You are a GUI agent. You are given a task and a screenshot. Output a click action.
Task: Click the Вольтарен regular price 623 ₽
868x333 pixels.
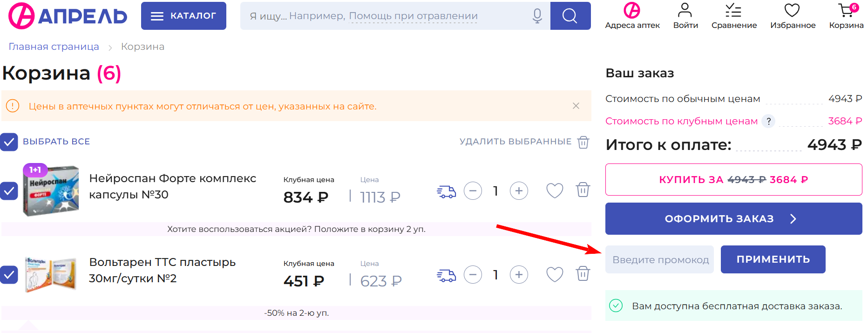click(x=381, y=281)
